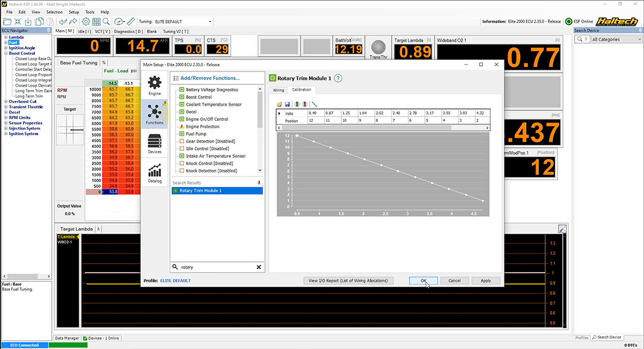Toggle Engine On/Off Control function checkbox
Viewport: 644px width, 349px height.
point(182,119)
